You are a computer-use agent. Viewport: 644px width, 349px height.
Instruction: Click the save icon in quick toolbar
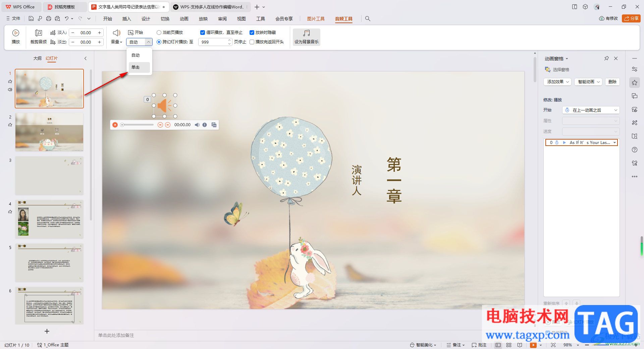[31, 19]
